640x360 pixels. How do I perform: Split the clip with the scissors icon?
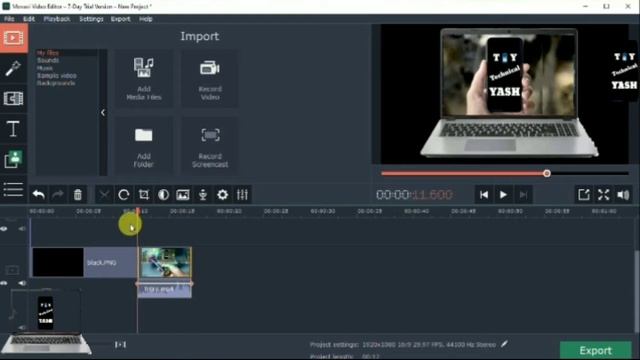tap(104, 195)
